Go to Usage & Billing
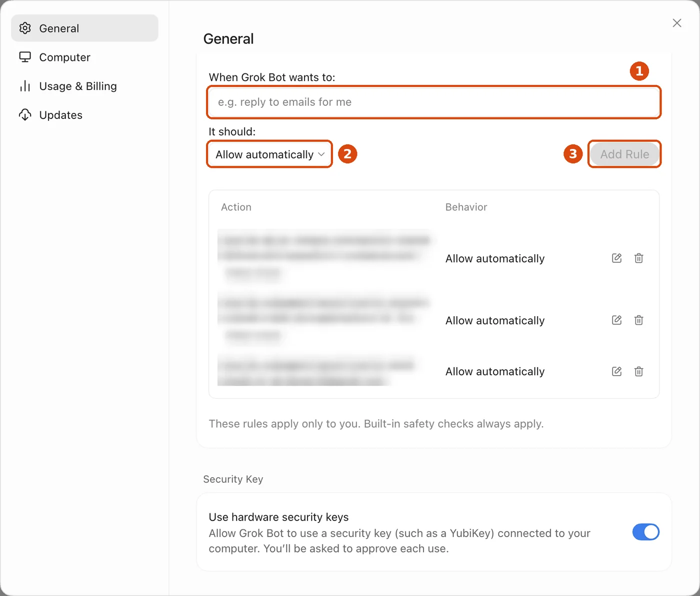 coord(84,86)
